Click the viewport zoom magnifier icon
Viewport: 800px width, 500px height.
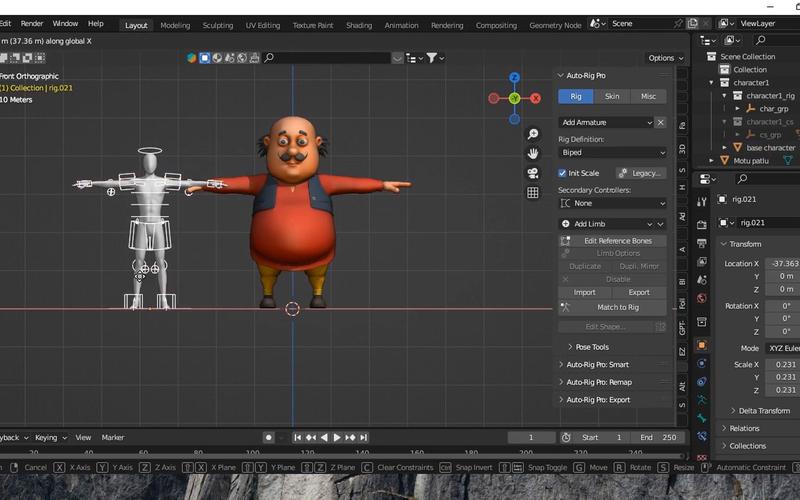(533, 134)
